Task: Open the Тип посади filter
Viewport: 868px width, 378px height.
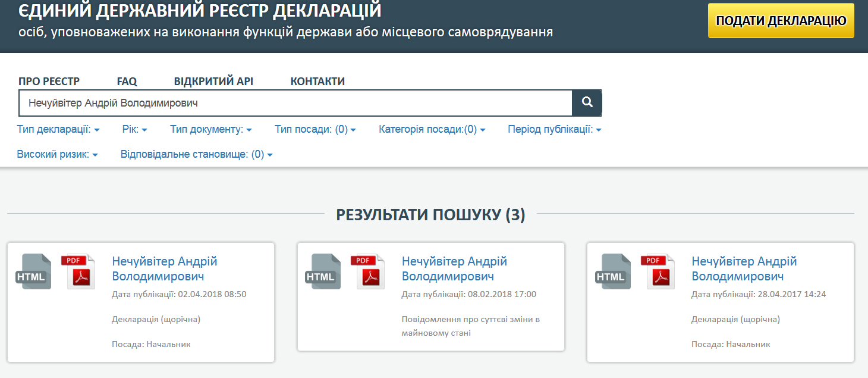Action: 315,129
